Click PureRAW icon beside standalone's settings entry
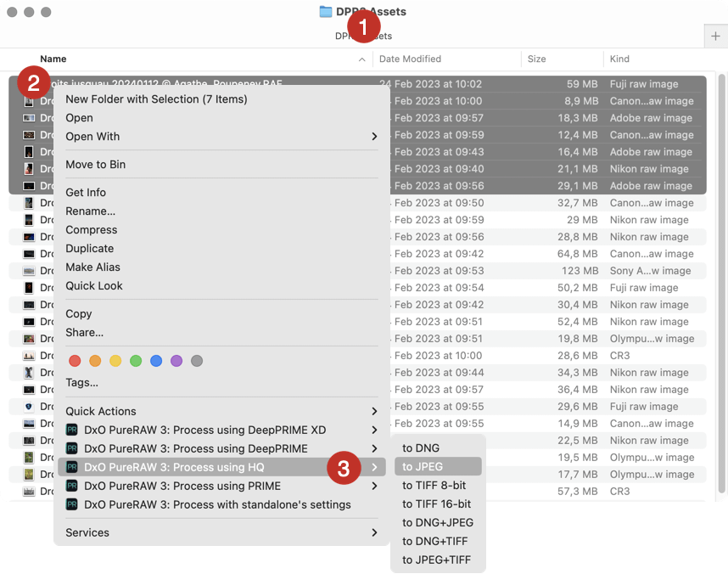This screenshot has width=728, height=574. pos(72,504)
